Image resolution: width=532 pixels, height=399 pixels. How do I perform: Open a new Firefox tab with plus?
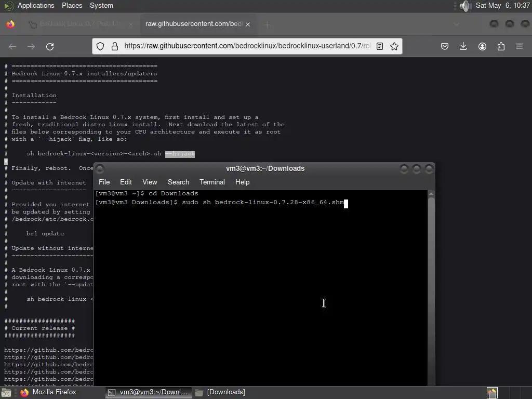(267, 24)
